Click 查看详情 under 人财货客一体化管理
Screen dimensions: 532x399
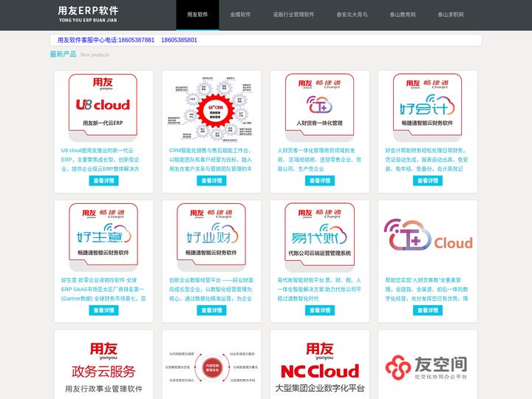[x=320, y=180]
